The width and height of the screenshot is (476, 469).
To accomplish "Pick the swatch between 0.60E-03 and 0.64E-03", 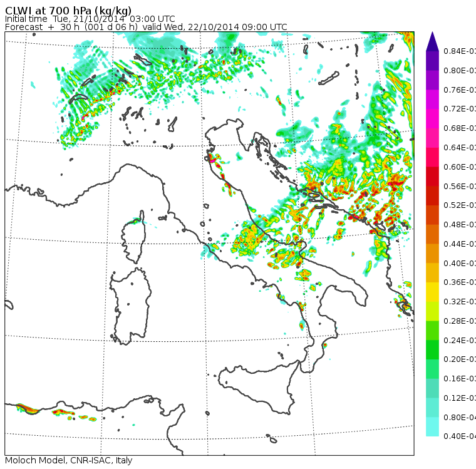I will point(432,157).
